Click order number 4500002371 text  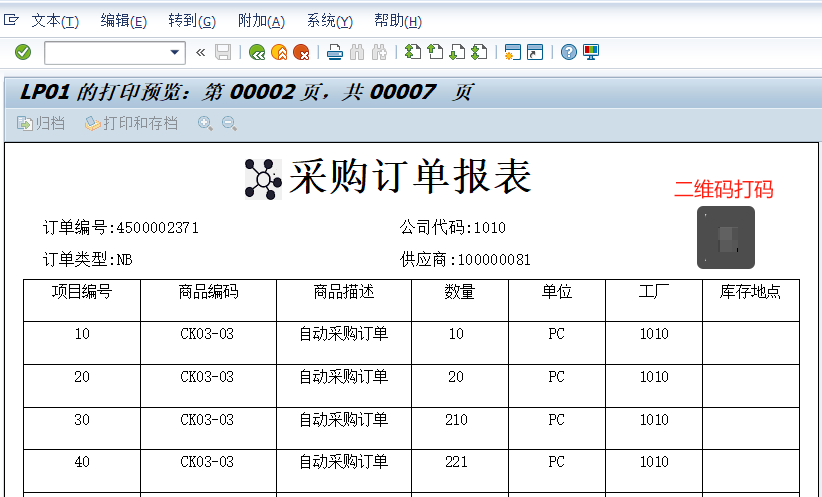(x=157, y=228)
